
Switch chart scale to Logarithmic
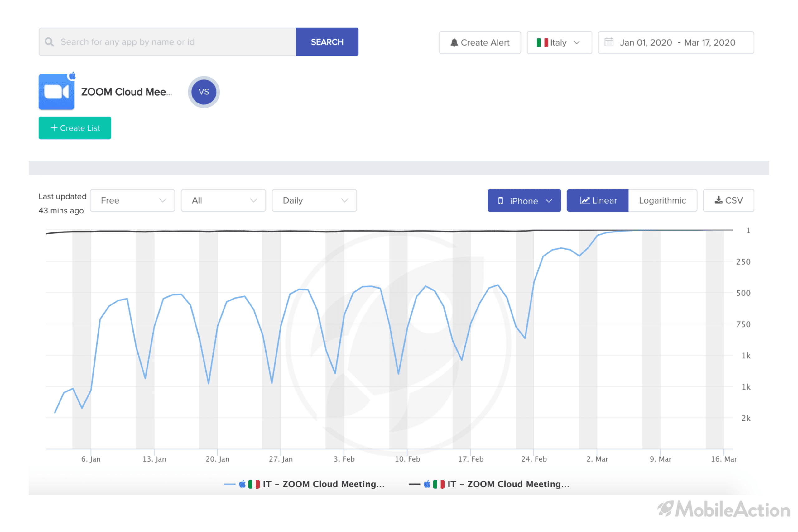[x=662, y=200]
